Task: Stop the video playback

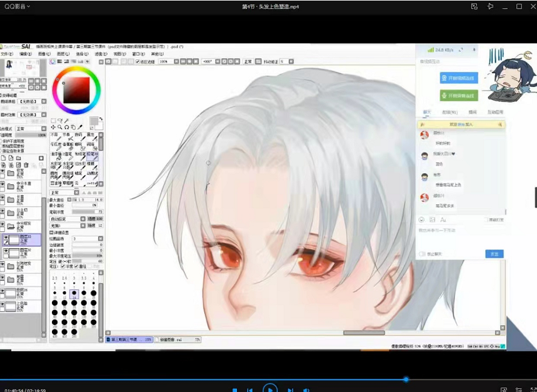Action: coord(234,390)
